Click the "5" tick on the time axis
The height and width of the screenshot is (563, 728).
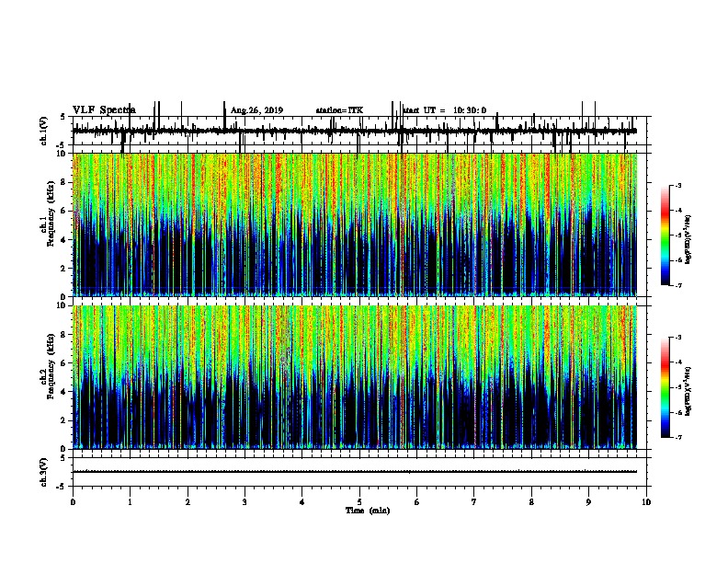pos(359,502)
